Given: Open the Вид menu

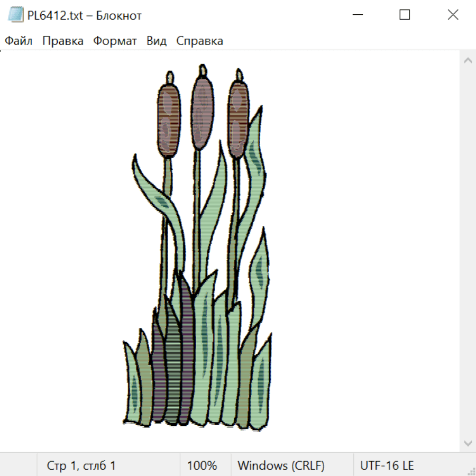Looking at the screenshot, I should pos(157,41).
